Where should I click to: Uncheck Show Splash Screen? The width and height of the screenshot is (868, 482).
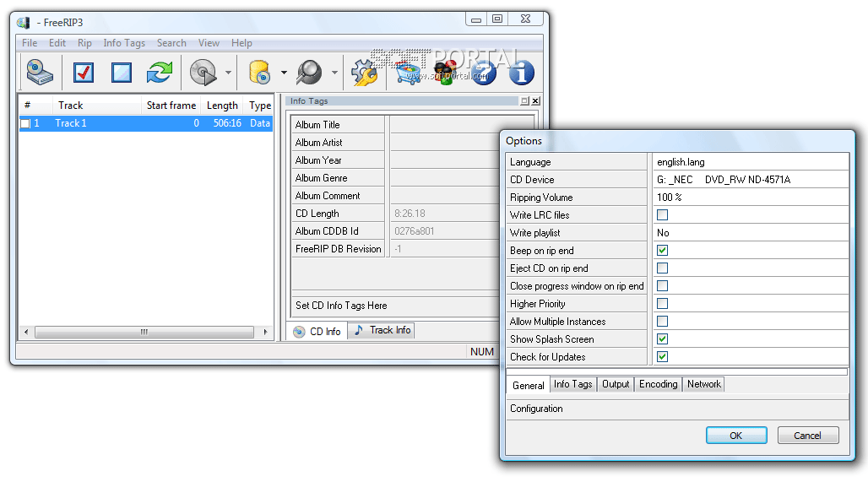(x=662, y=338)
